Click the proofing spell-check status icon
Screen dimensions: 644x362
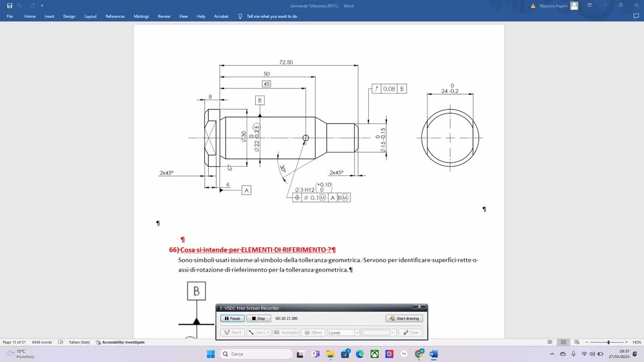[61, 342]
